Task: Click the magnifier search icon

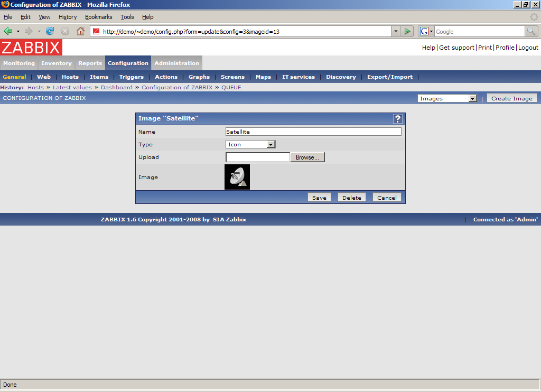Action: 531,31
